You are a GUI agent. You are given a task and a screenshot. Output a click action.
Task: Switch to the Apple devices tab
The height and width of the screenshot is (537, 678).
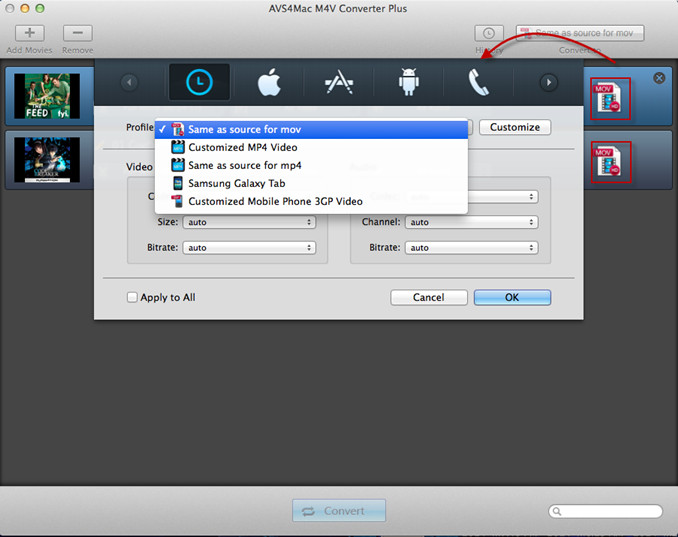tap(269, 82)
